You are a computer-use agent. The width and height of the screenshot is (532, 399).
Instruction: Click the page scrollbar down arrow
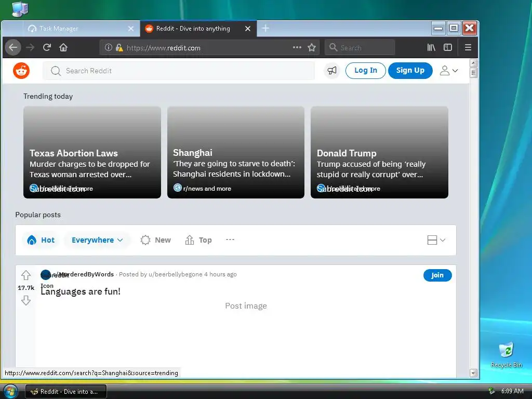coord(474,373)
